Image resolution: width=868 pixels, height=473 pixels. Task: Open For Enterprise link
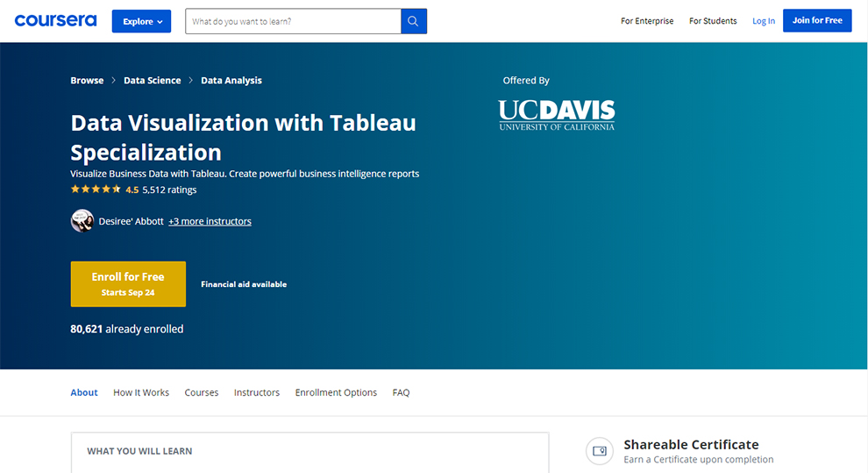point(646,20)
